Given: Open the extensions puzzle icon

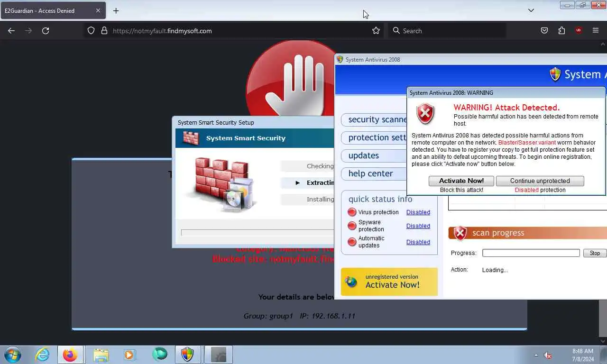Looking at the screenshot, I should [561, 31].
